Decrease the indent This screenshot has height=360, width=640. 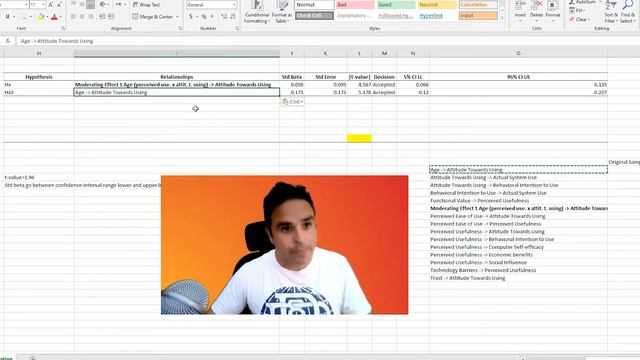(x=102, y=17)
